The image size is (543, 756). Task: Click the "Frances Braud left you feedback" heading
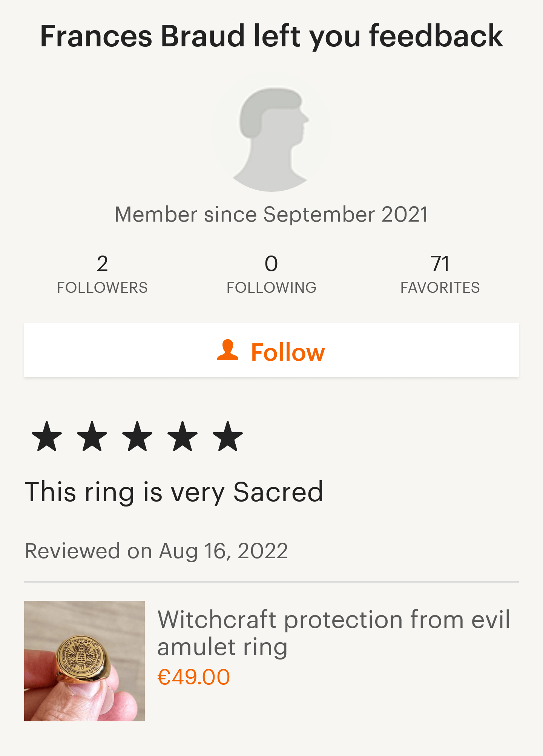click(271, 36)
